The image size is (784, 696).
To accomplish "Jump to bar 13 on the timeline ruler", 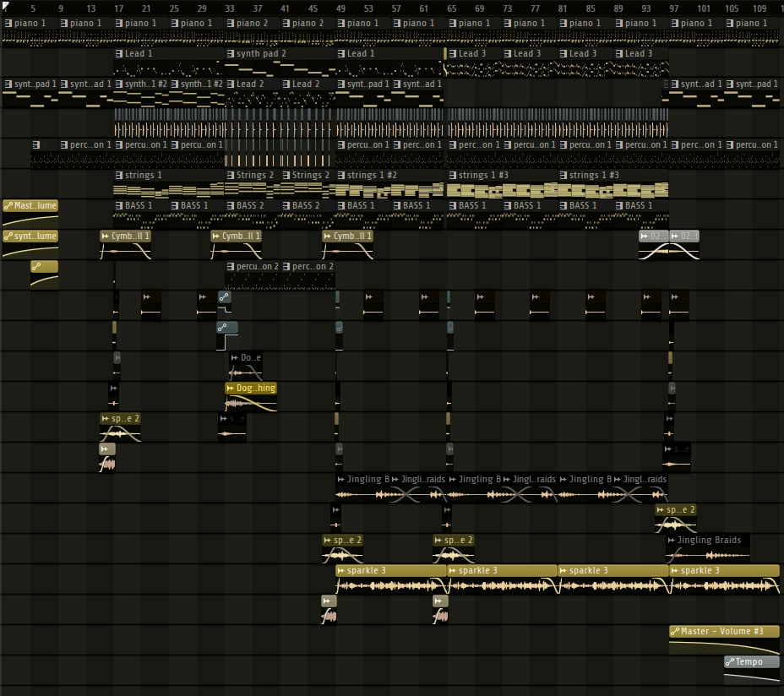I will point(91,8).
